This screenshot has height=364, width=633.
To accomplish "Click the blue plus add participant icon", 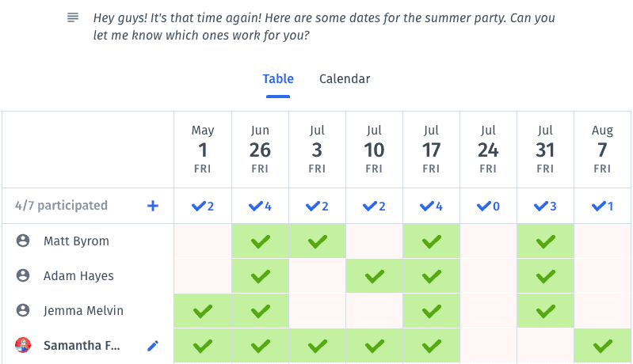I will [153, 206].
